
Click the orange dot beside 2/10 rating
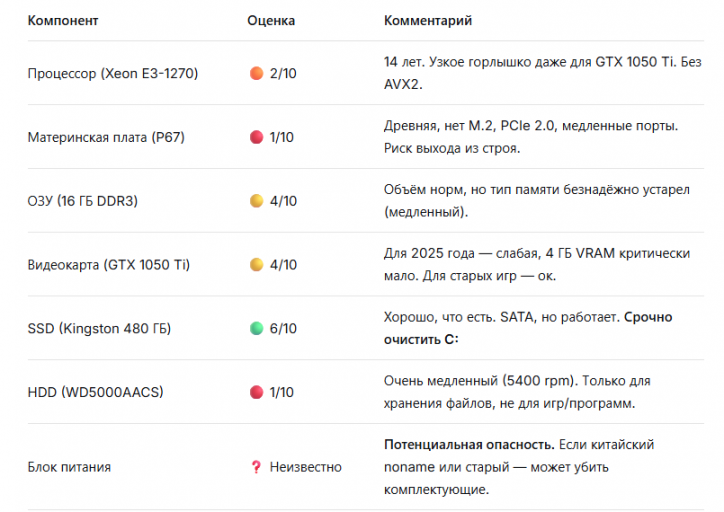click(256, 73)
